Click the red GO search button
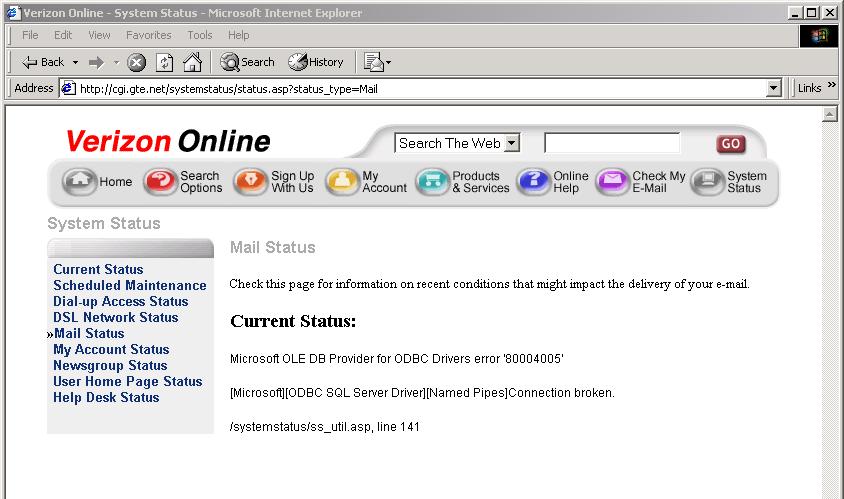844x499 pixels. pyautogui.click(x=730, y=144)
